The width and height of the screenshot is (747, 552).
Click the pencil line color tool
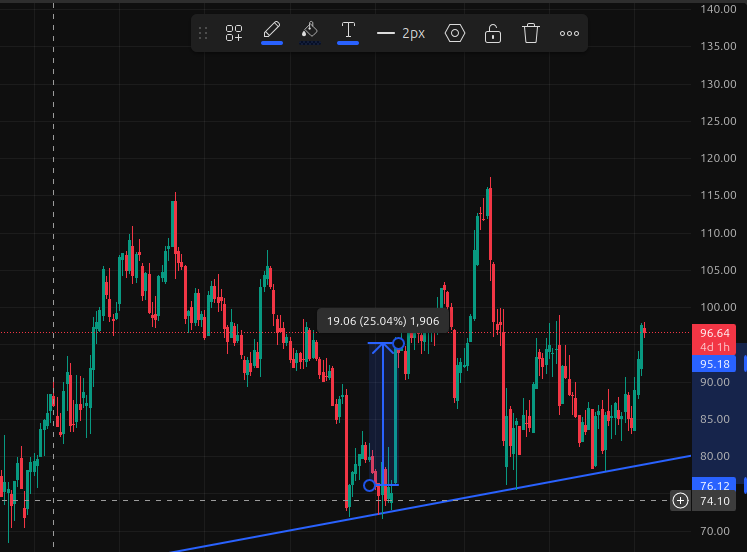272,31
